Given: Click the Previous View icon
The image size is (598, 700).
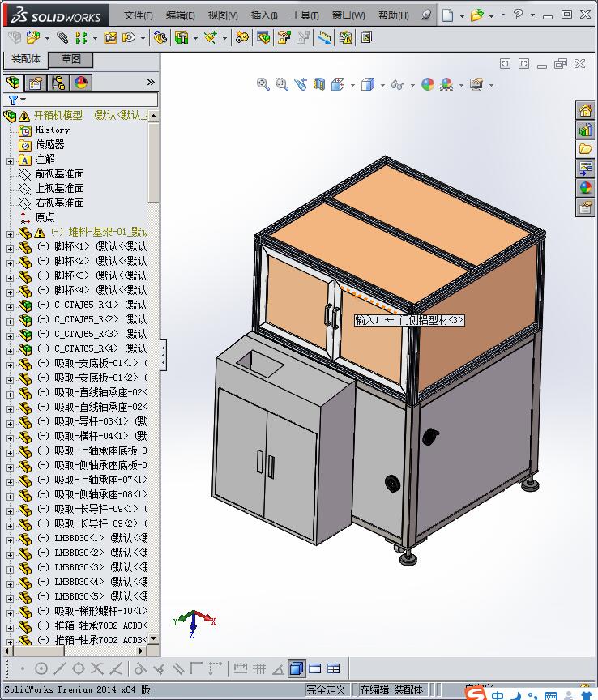Looking at the screenshot, I should [x=301, y=84].
